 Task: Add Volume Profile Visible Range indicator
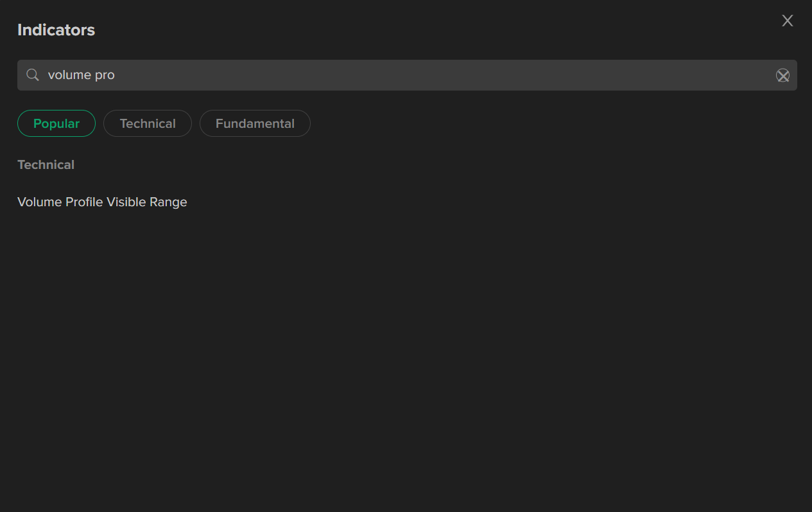point(102,202)
